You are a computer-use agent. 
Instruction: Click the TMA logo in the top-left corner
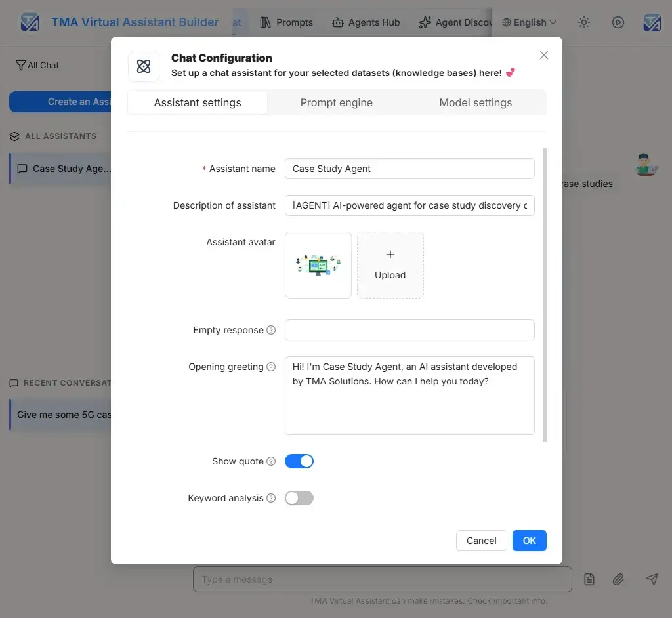(28, 22)
